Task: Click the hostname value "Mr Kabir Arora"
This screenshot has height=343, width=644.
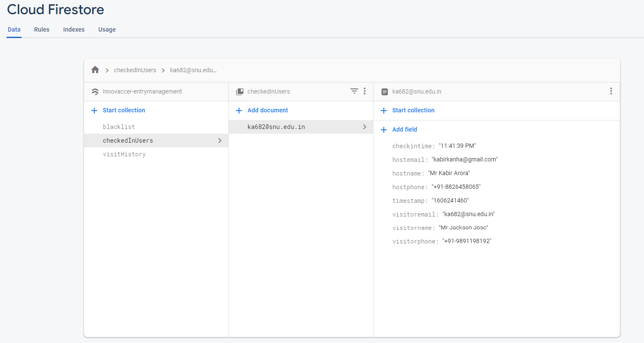Action: pyautogui.click(x=449, y=173)
